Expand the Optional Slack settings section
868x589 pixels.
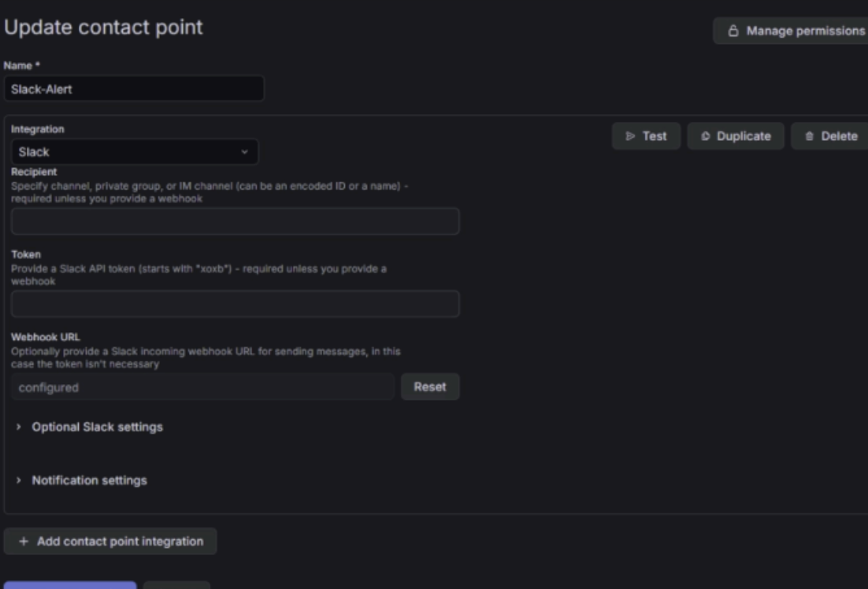(x=97, y=427)
